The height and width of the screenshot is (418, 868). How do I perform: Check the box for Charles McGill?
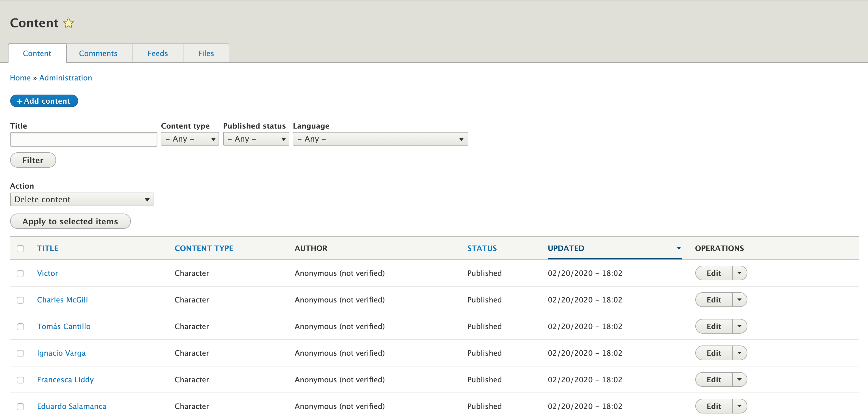point(21,300)
